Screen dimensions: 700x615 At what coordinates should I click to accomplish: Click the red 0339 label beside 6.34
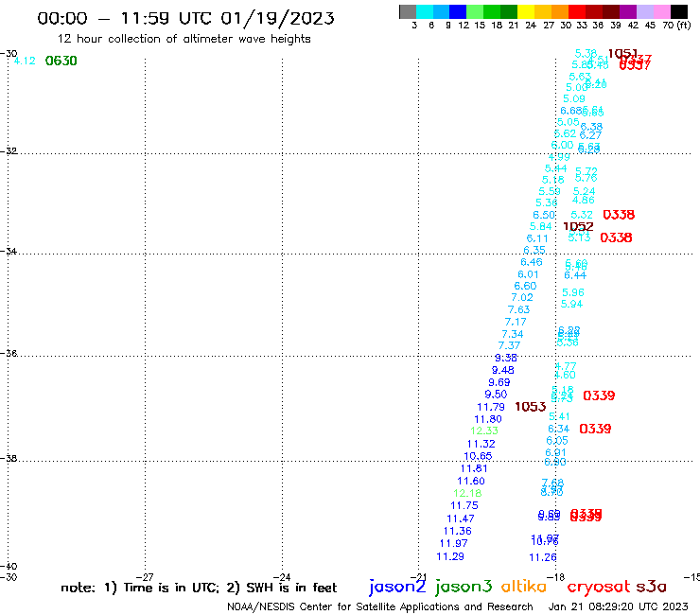(595, 429)
